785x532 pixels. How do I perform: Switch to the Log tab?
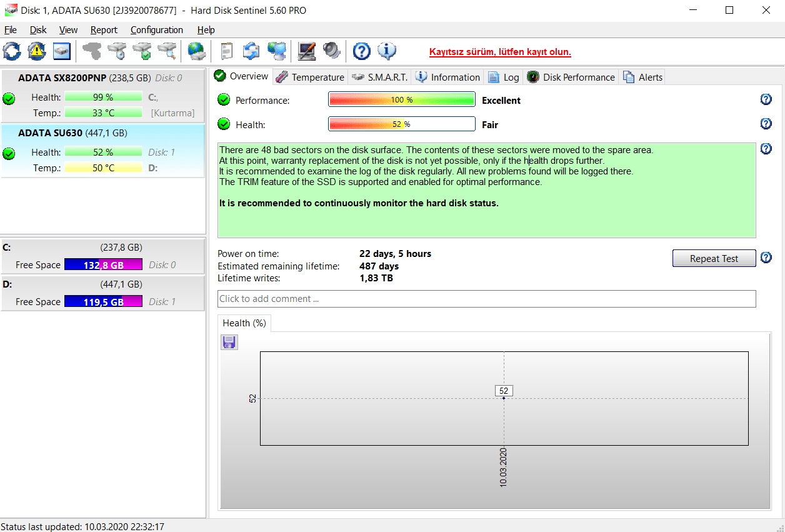[x=504, y=77]
